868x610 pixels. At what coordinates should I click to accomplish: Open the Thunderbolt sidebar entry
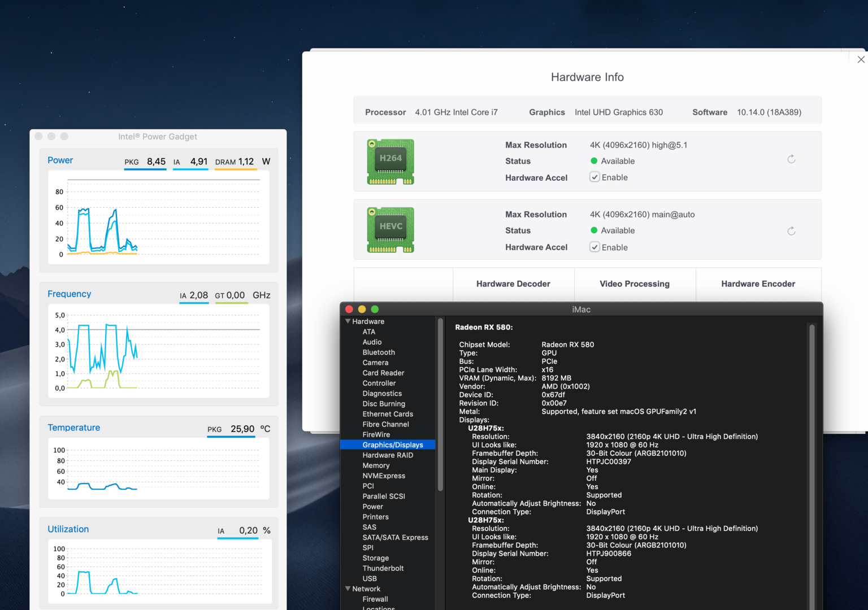[x=383, y=568]
